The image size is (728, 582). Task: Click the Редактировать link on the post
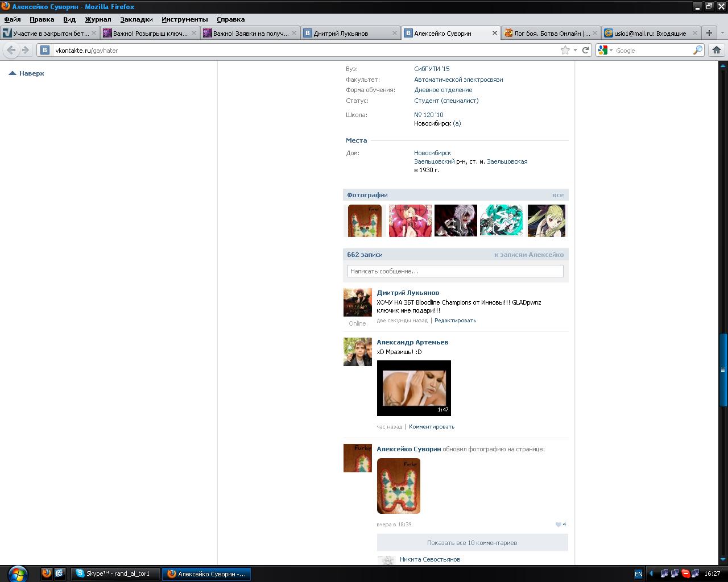(455, 321)
